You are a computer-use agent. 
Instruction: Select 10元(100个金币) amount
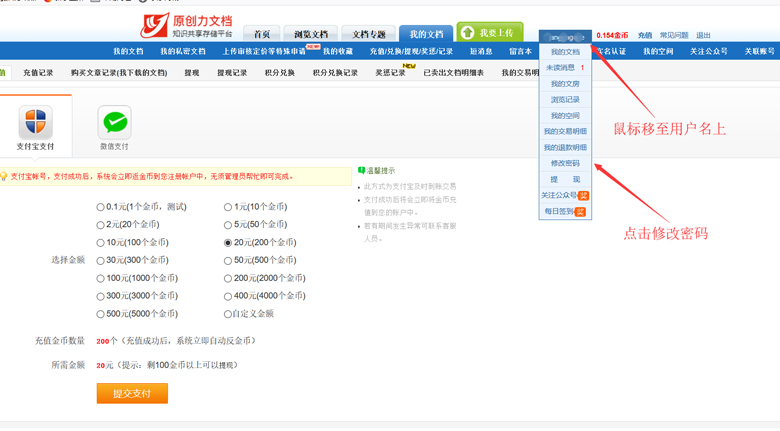click(x=100, y=243)
